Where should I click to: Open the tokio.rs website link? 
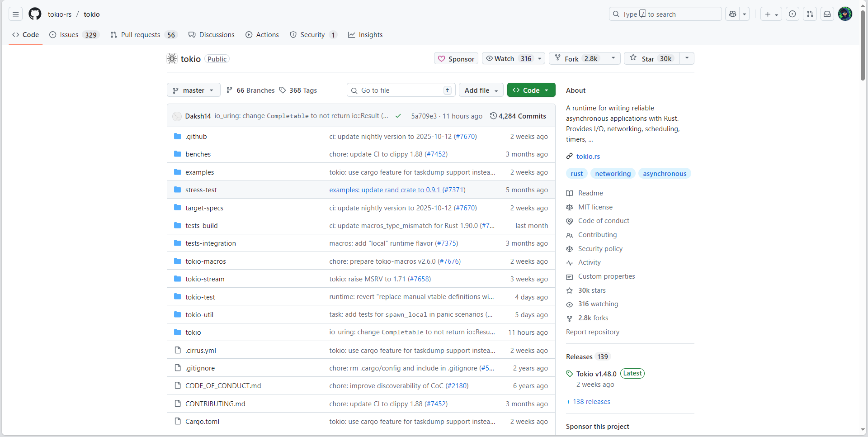(588, 157)
